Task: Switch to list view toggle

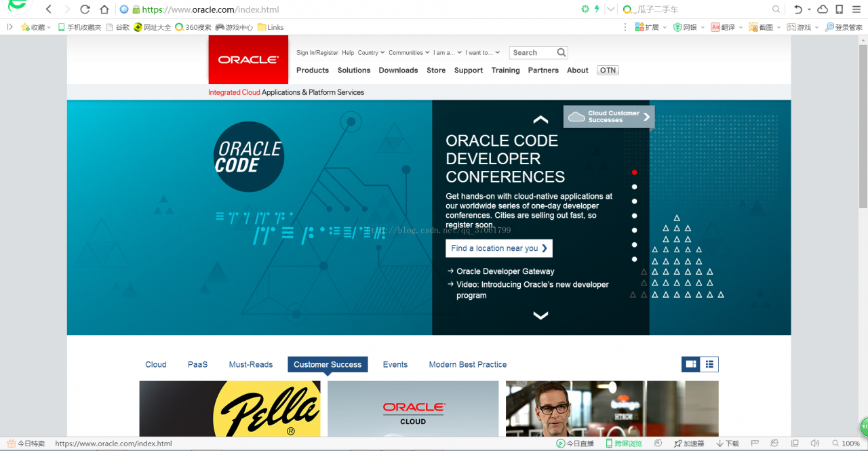Action: tap(709, 364)
